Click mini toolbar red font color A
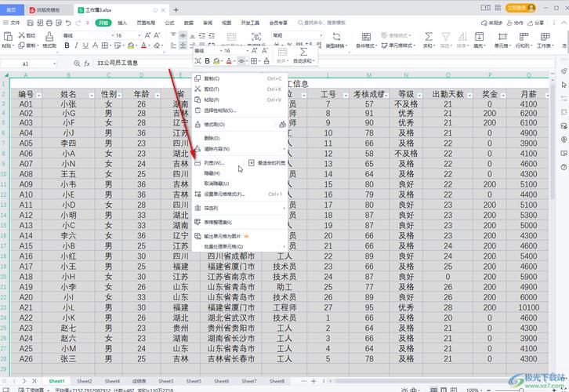This screenshot has height=392, width=569. coord(229,61)
